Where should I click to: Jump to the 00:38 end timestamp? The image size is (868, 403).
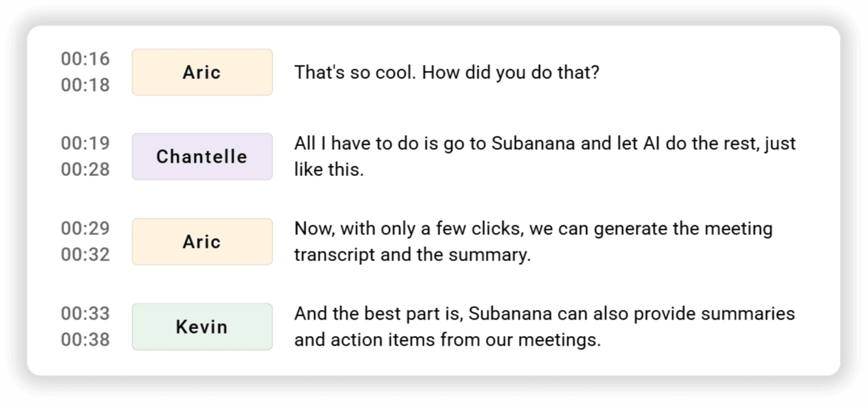coord(85,340)
